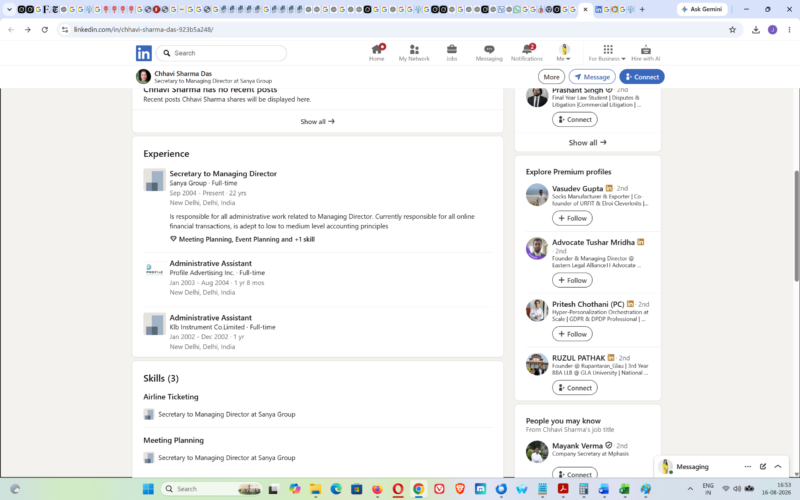Follow Advocate Tushar Mridha

pos(572,280)
